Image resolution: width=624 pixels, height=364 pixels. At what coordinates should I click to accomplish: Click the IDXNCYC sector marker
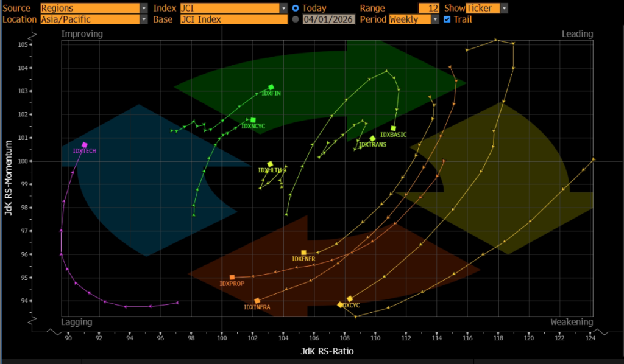(x=253, y=121)
